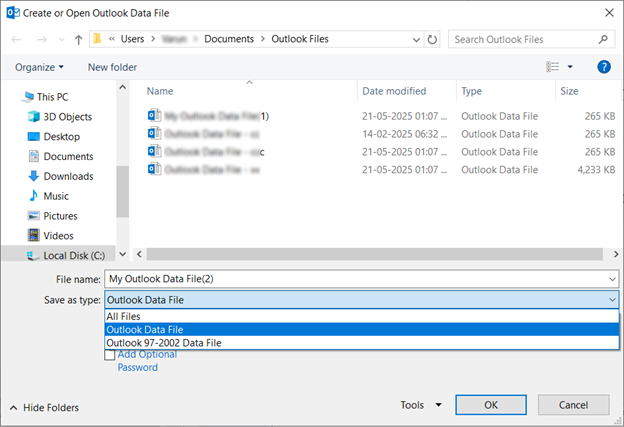Click the OK button
Image resolution: width=624 pixels, height=427 pixels.
(x=491, y=405)
